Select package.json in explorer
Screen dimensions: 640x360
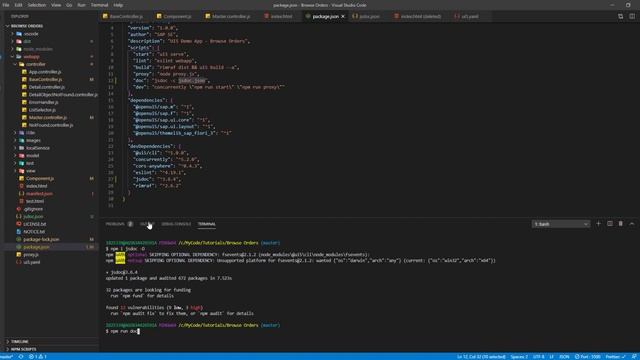[x=36, y=247]
